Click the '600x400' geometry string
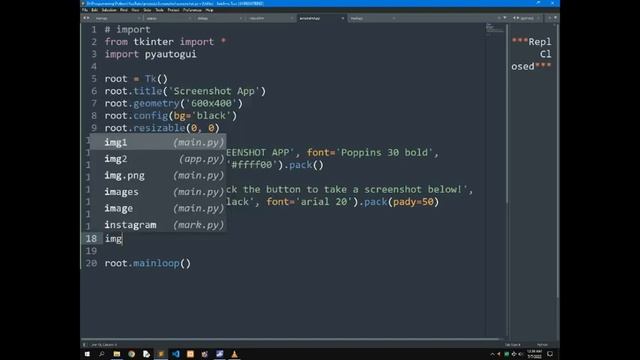 [x=211, y=103]
